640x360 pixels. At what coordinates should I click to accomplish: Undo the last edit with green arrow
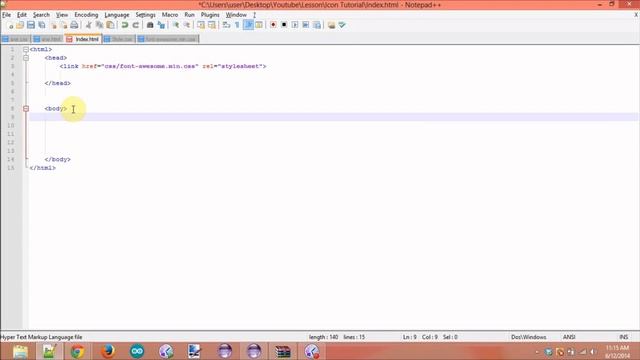coord(125,25)
